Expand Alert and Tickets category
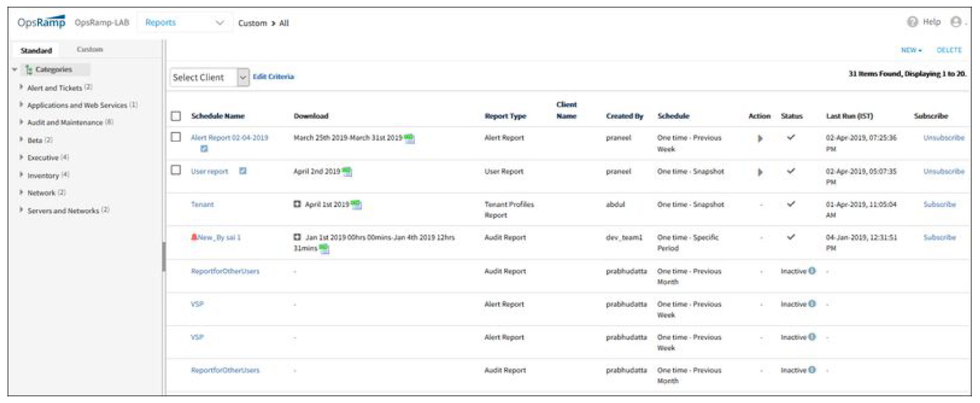The height and width of the screenshot is (403, 980). click(x=21, y=87)
